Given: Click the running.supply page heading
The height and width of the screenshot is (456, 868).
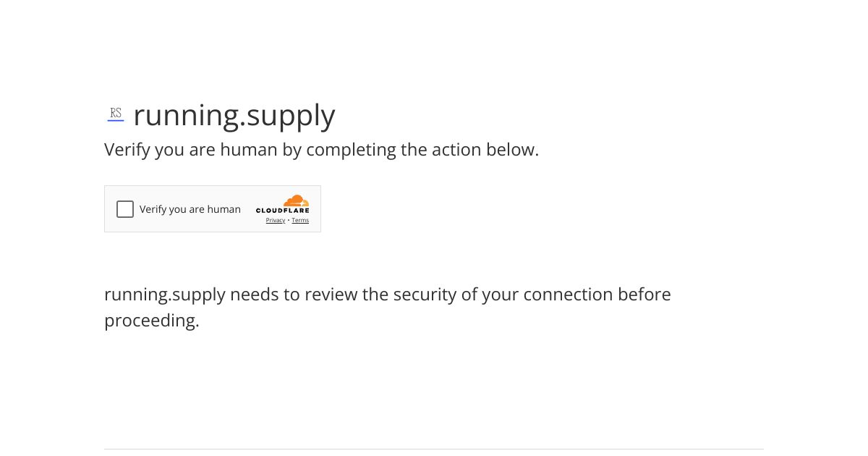Looking at the screenshot, I should (x=234, y=115).
